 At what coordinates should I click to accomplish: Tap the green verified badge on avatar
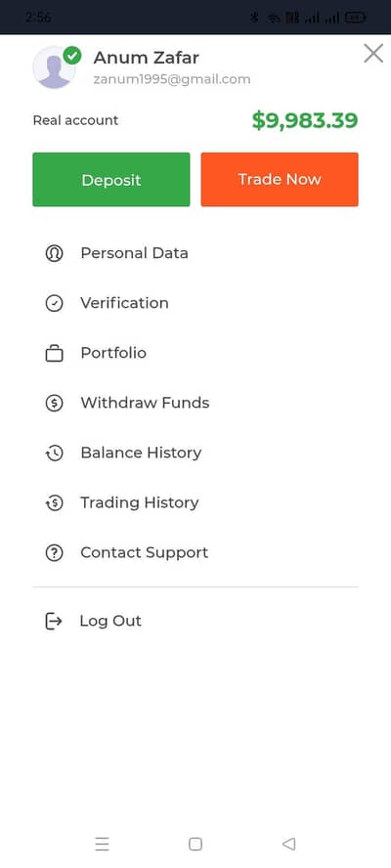72,56
